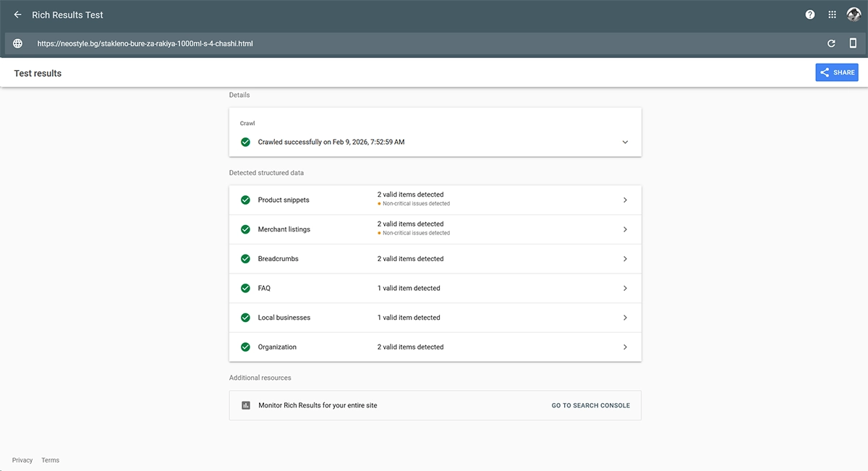868x471 pixels.
Task: Click the back arrow icon
Action: [x=17, y=14]
